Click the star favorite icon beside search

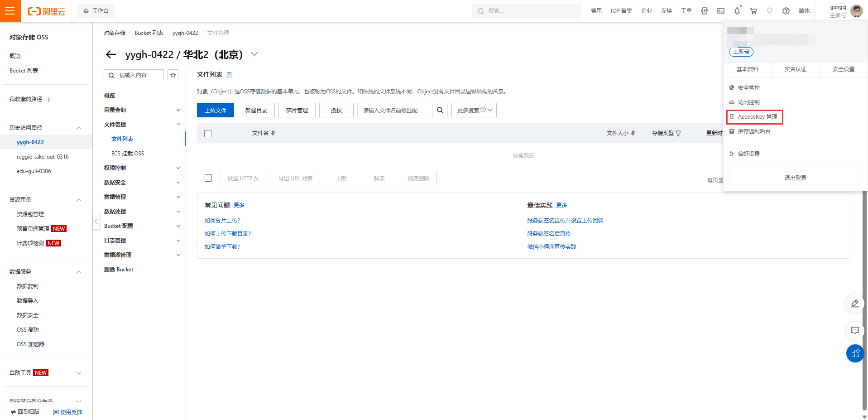click(x=173, y=75)
